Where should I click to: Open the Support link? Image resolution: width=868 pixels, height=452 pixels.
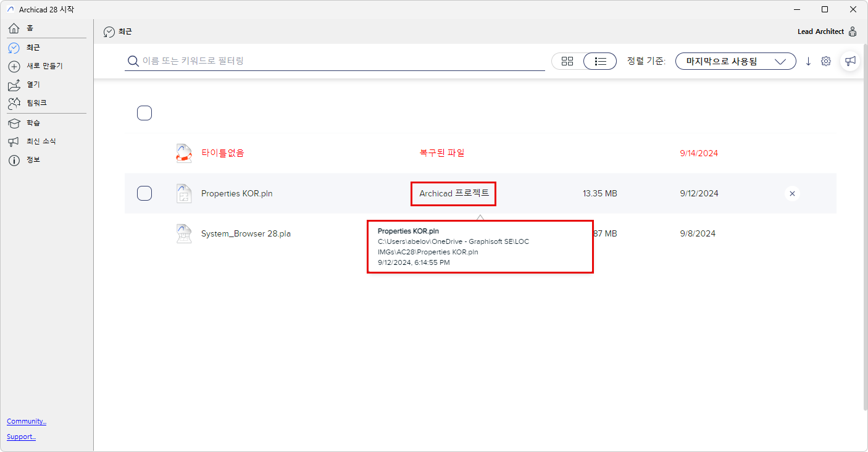21,437
